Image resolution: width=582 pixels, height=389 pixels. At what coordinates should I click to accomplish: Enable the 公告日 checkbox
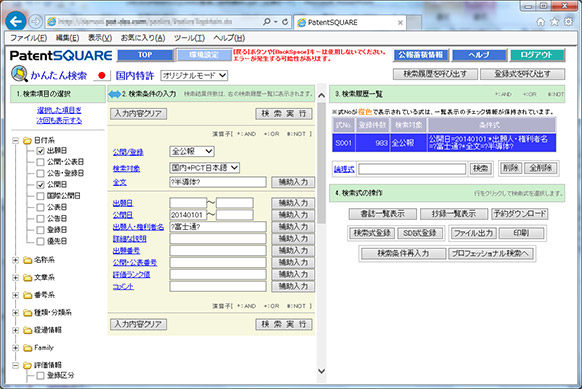(x=40, y=219)
